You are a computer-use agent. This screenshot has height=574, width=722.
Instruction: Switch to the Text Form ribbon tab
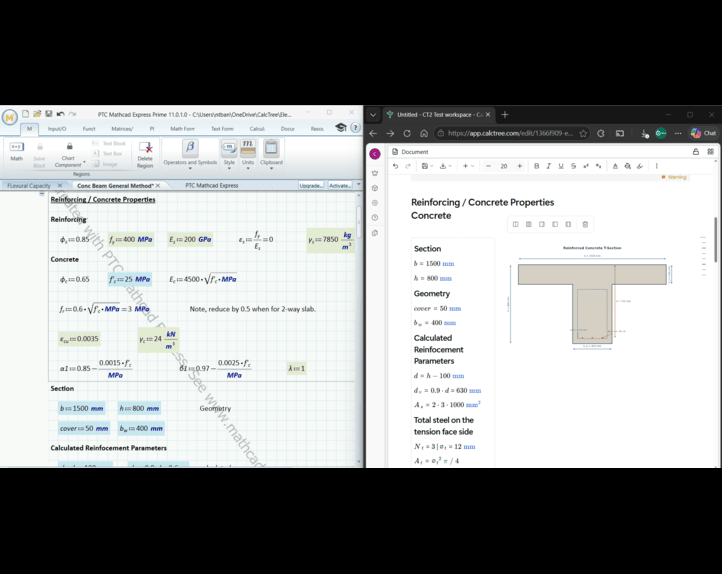(x=222, y=129)
